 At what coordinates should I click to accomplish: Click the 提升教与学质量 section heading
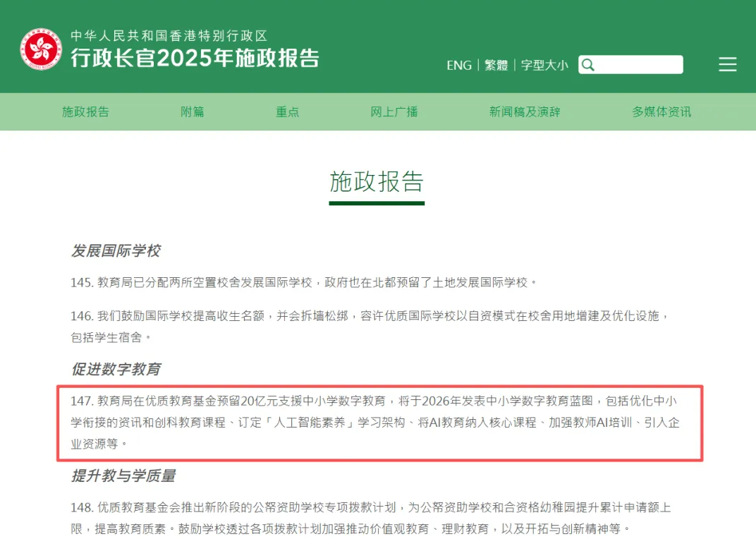[123, 476]
